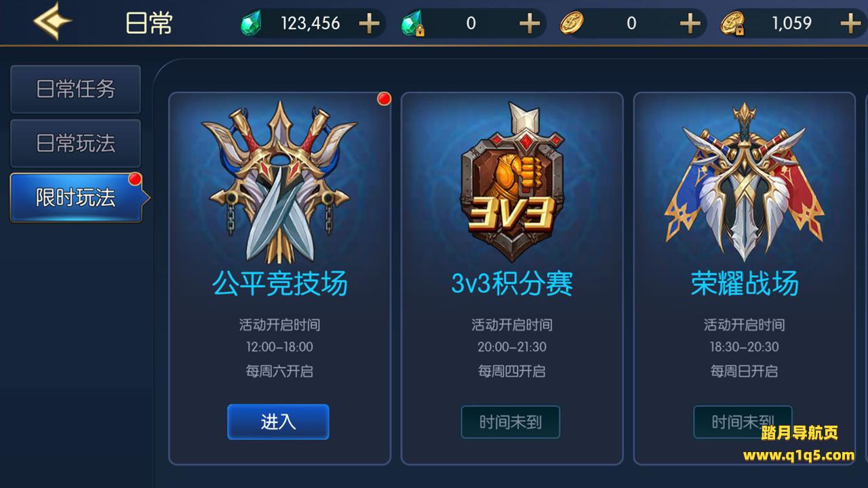Add locked gems with the plus icon
868x488 pixels.
530,24
